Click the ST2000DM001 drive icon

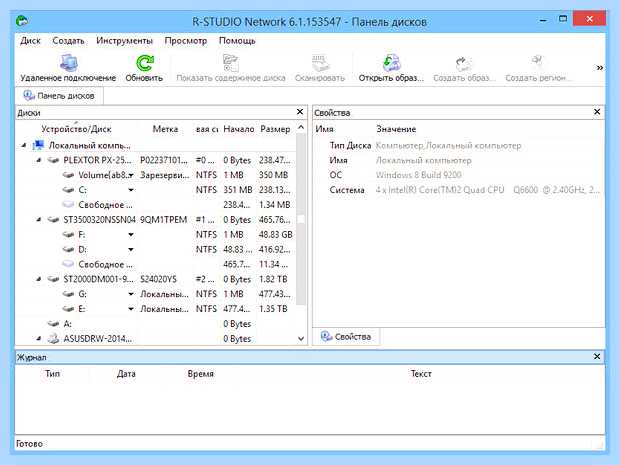point(53,279)
